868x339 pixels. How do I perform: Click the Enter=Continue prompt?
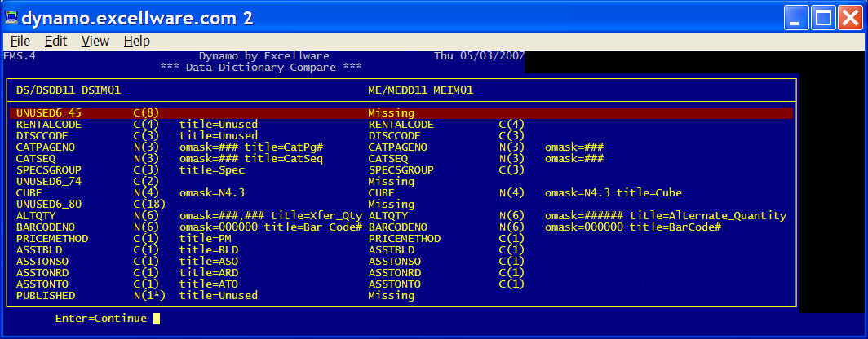click(x=101, y=319)
